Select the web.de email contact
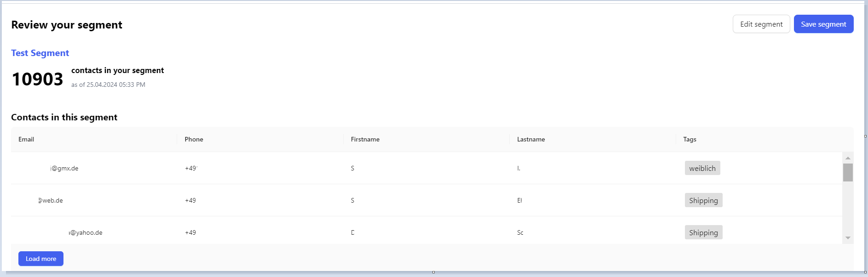 coord(51,200)
